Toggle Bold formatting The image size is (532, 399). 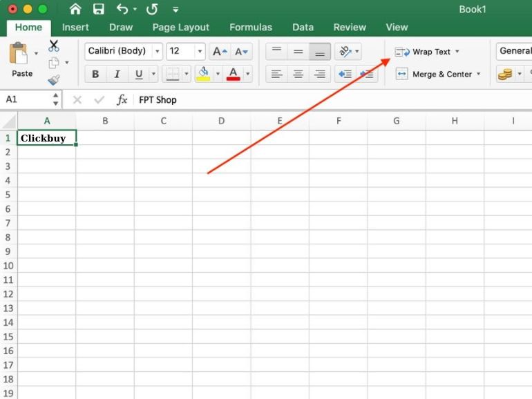95,74
